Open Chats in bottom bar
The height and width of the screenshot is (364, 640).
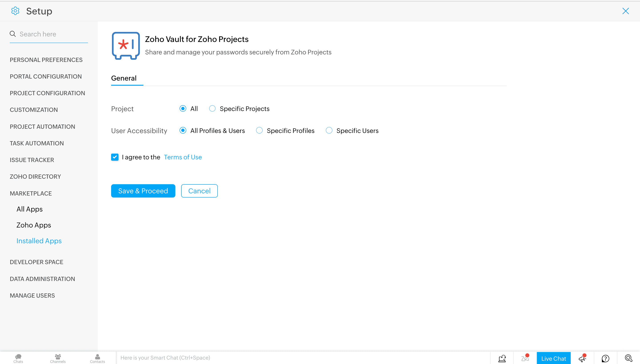[x=18, y=358]
